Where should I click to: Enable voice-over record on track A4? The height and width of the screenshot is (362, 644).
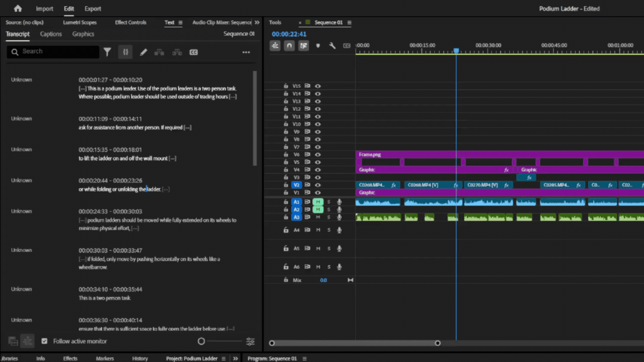tap(339, 230)
